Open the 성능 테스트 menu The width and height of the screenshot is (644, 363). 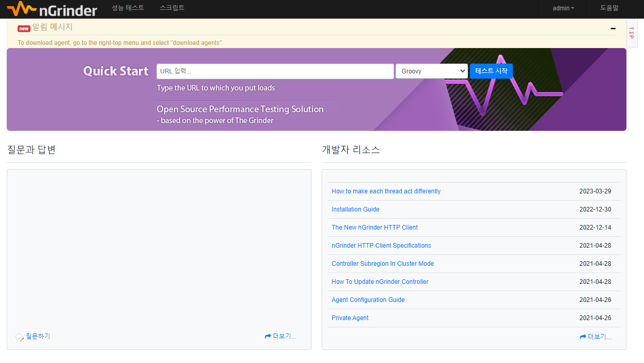[128, 8]
